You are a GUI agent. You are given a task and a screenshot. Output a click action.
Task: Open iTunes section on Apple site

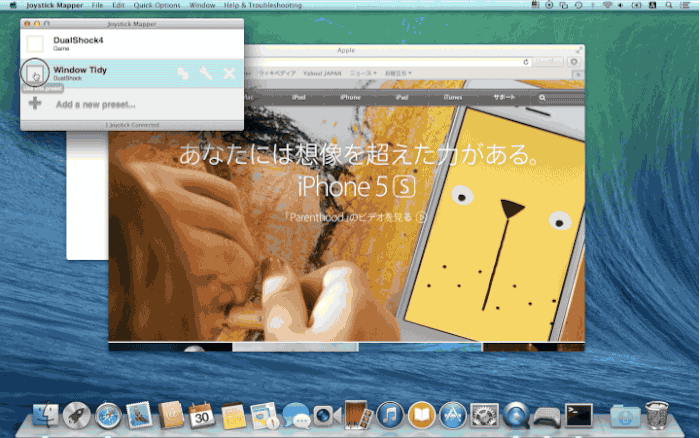click(x=452, y=97)
